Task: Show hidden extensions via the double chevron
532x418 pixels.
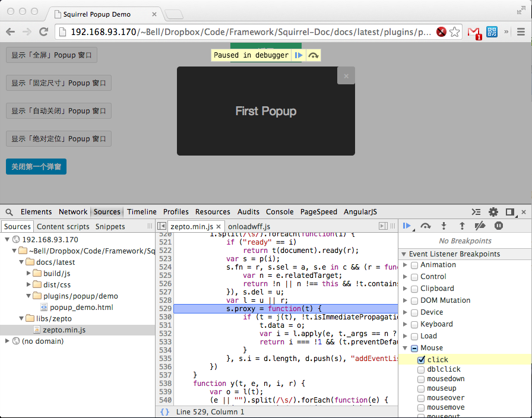Action: [506, 32]
